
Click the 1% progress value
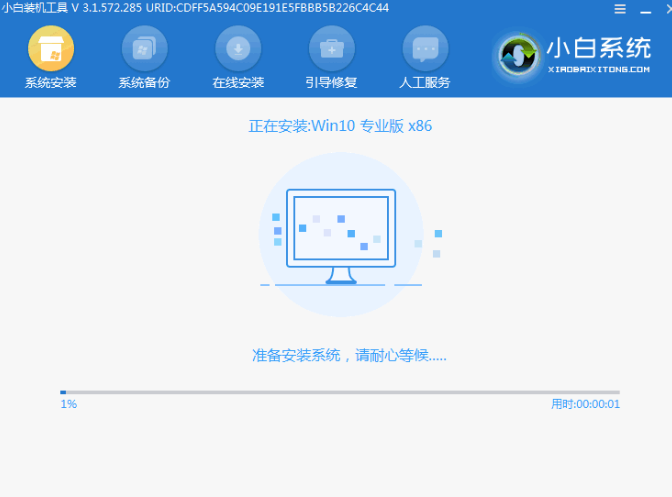pyautogui.click(x=69, y=404)
